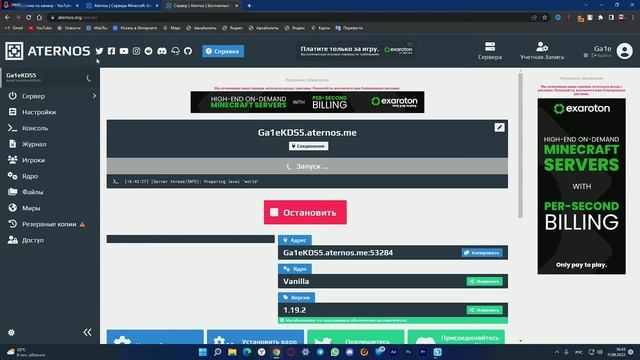Click the Ga1eKDSS.aternos.me:53284 address text
The height and width of the screenshot is (360, 640).
[x=338, y=253]
